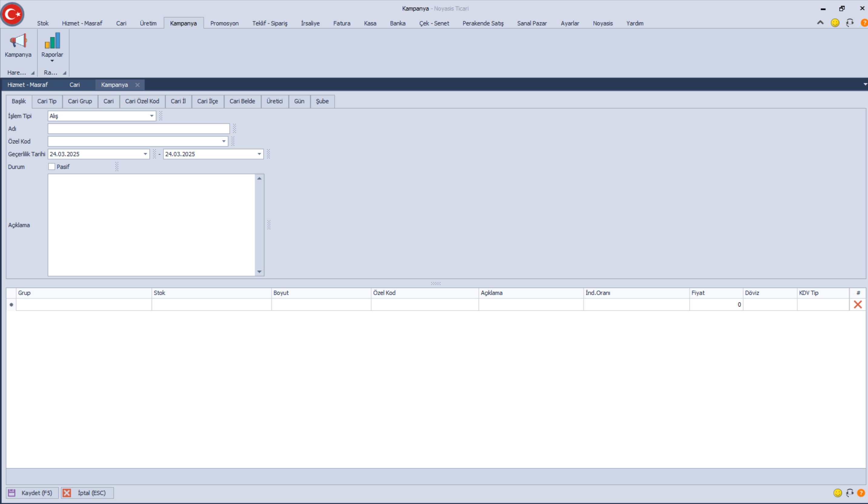The height and width of the screenshot is (504, 868).
Task: Click the İptal (ESC) cancel button
Action: point(87,493)
